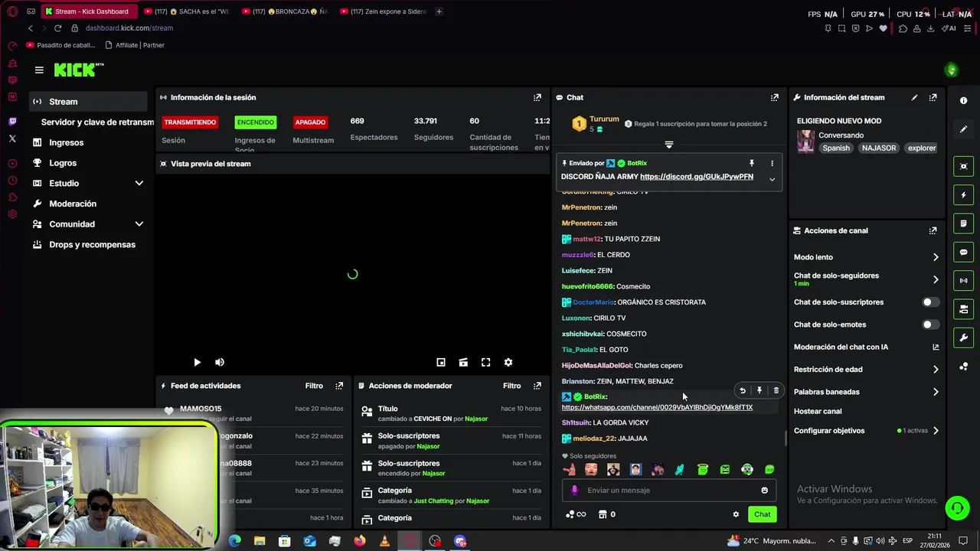
Task: Click the microphone icon in the message box
Action: [x=575, y=491]
